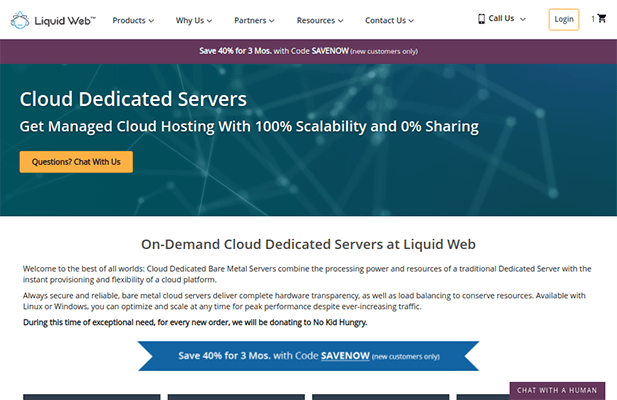617x400 pixels.
Task: Click the purple Save 40% promo banner
Action: 308,51
